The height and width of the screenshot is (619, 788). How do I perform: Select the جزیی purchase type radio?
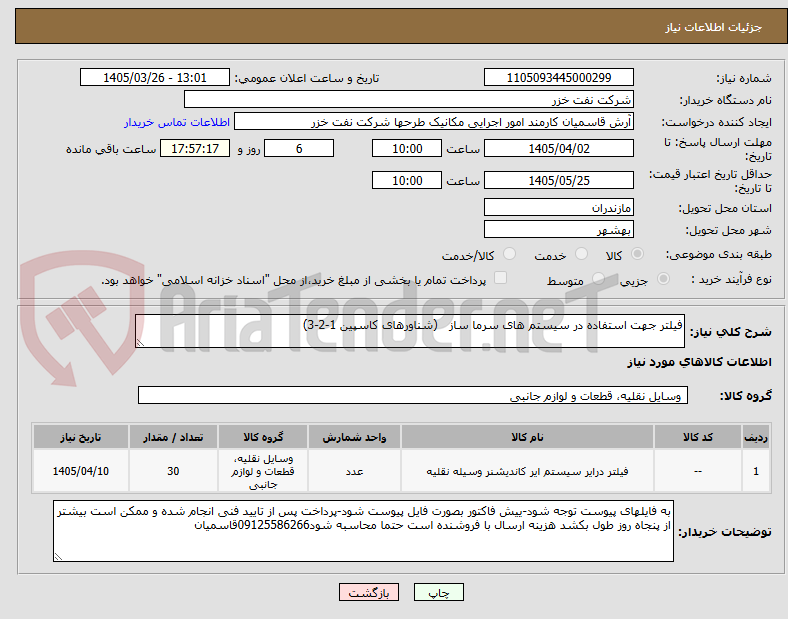(663, 279)
